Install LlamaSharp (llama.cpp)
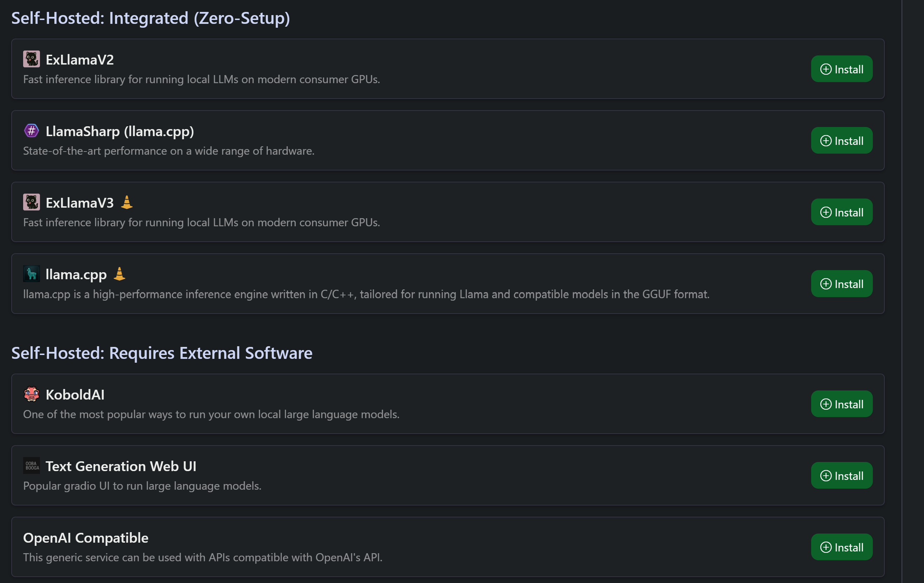 tap(842, 141)
